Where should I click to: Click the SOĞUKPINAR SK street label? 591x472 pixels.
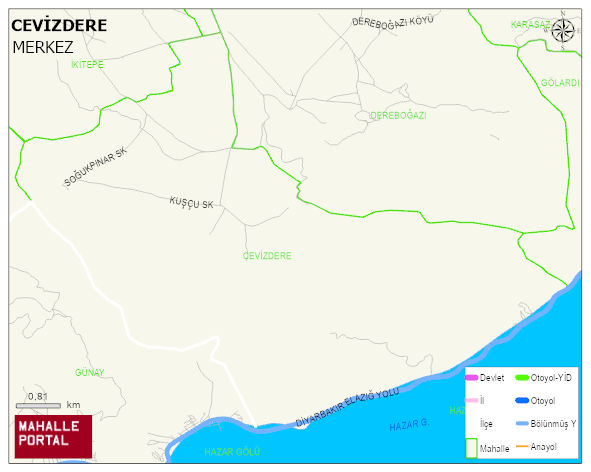click(95, 167)
